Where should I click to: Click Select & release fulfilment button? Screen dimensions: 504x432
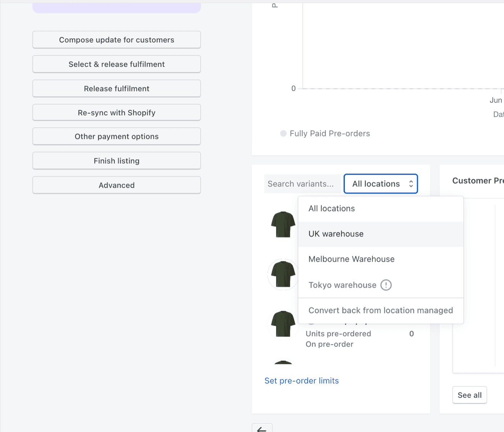117,64
